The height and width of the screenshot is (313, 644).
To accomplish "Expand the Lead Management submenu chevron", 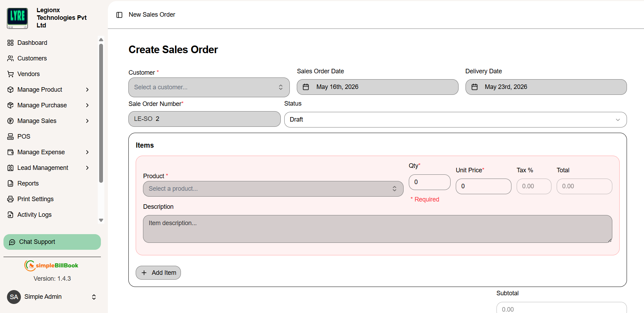I will [x=87, y=168].
